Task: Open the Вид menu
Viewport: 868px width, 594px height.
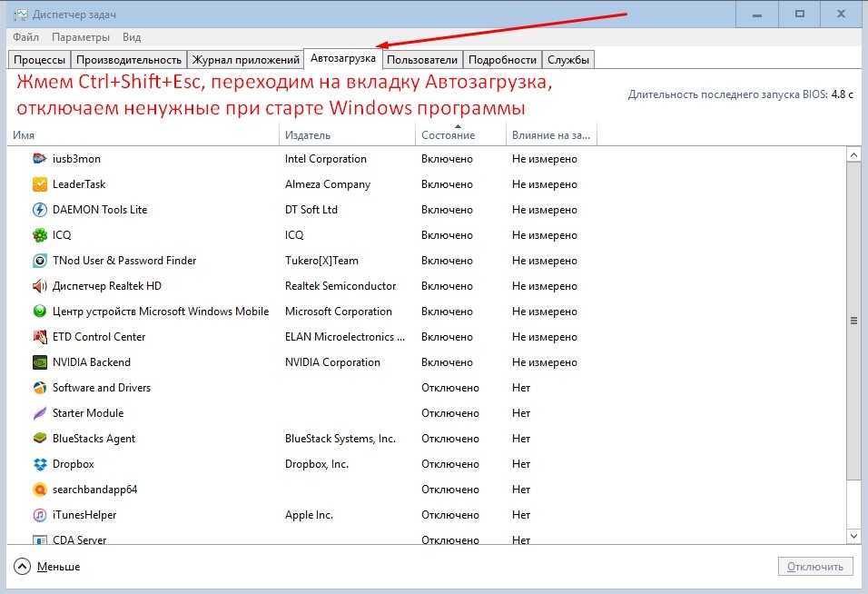Action: click(132, 37)
